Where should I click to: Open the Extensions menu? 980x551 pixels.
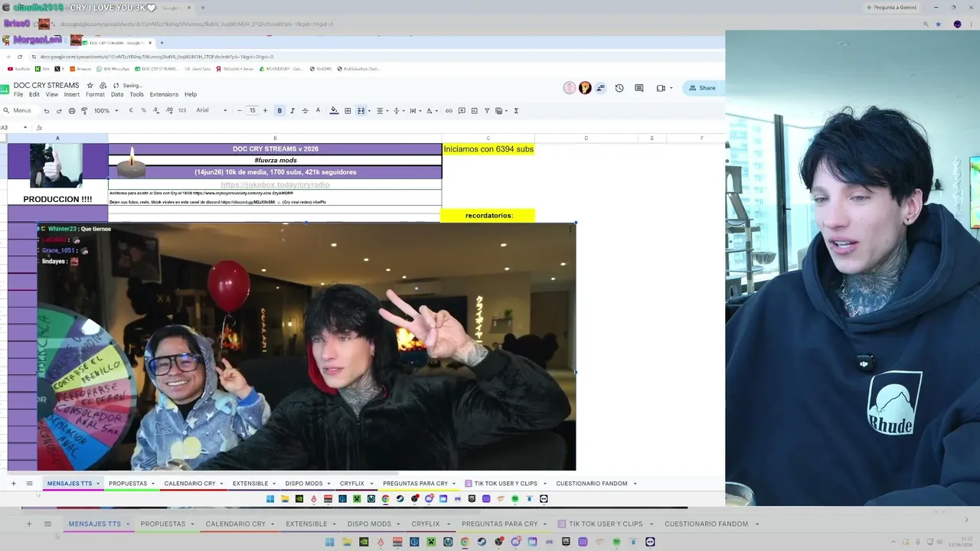164,95
